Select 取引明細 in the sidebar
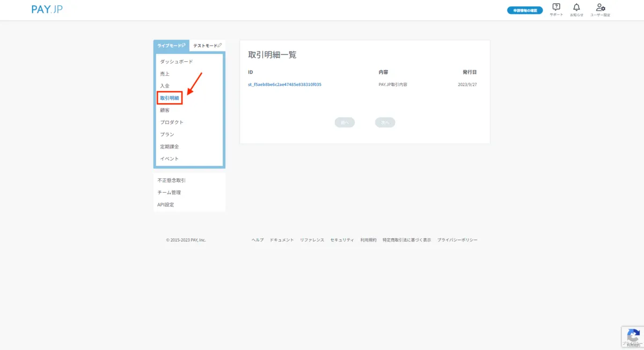This screenshot has width=644, height=350. click(170, 98)
